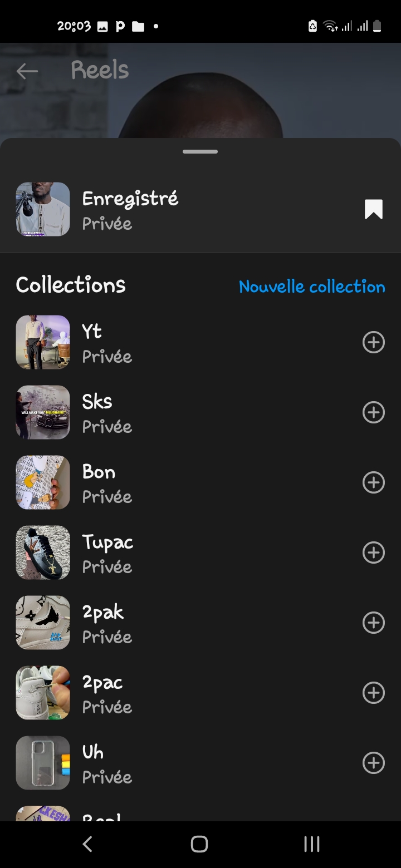The height and width of the screenshot is (868, 401).
Task: Tap the Tupac collection name
Action: [107, 542]
